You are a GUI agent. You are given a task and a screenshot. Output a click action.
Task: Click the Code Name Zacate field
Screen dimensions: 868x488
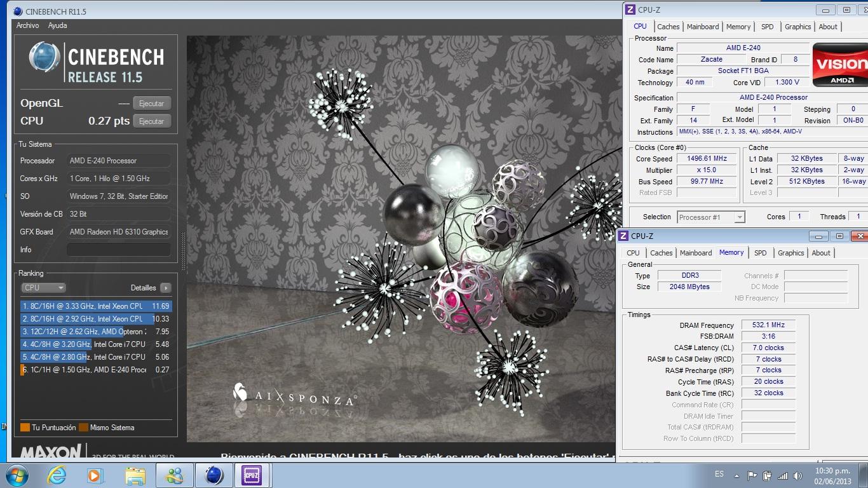(x=712, y=59)
